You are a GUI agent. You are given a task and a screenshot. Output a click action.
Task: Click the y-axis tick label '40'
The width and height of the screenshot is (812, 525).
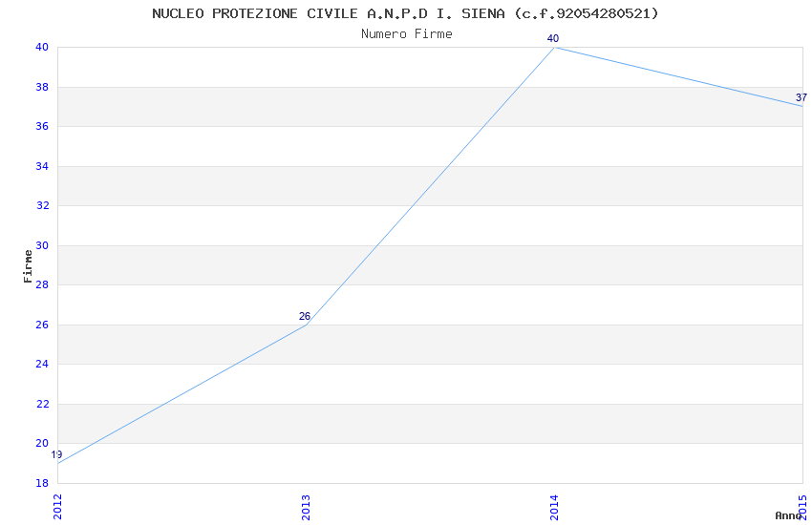click(42, 47)
